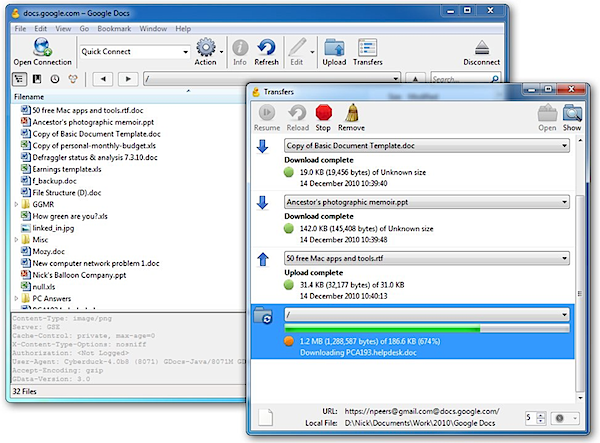Click the Transfers window vertical scrollbar

click(x=580, y=294)
